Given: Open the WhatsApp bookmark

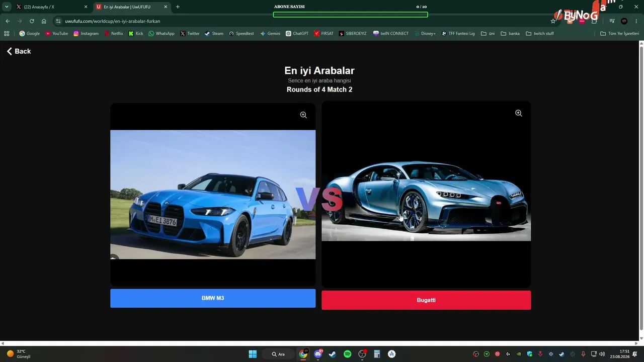Looking at the screenshot, I should (x=162, y=34).
